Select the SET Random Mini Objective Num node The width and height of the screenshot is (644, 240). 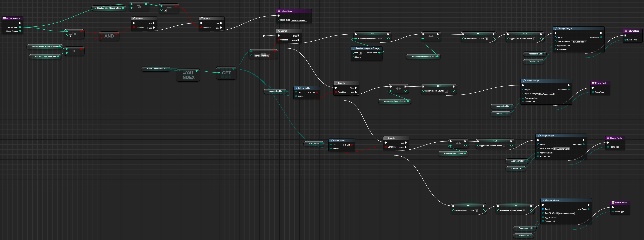(x=372, y=34)
